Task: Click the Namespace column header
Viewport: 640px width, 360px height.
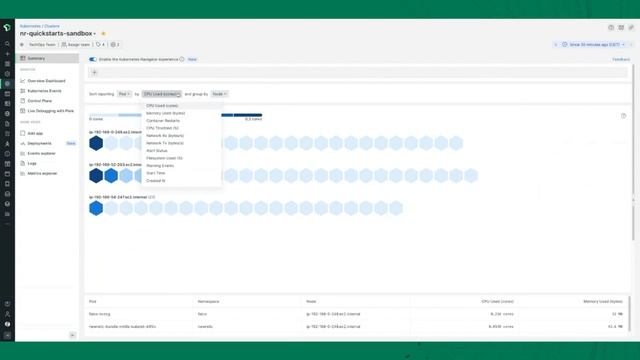Action: [209, 302]
